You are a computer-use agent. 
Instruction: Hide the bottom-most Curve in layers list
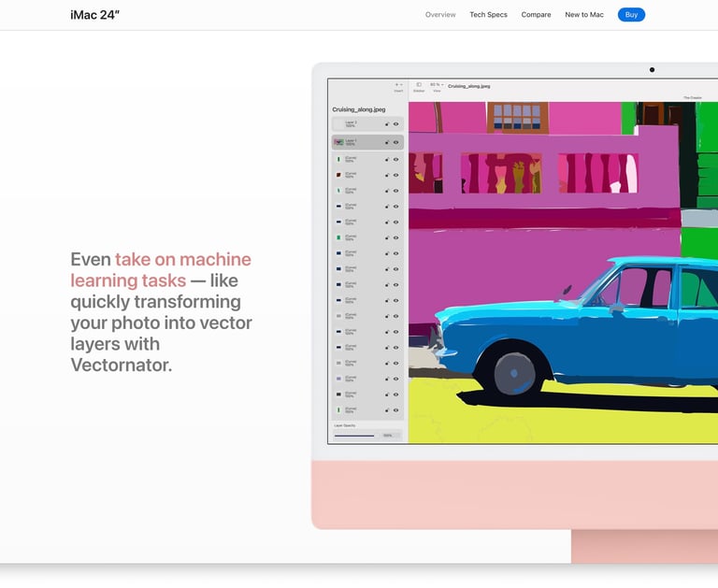pyautogui.click(x=396, y=409)
